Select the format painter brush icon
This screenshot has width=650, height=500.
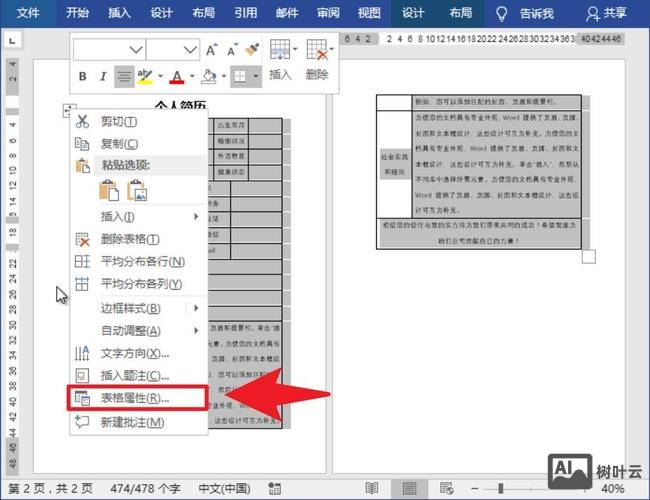pos(252,50)
